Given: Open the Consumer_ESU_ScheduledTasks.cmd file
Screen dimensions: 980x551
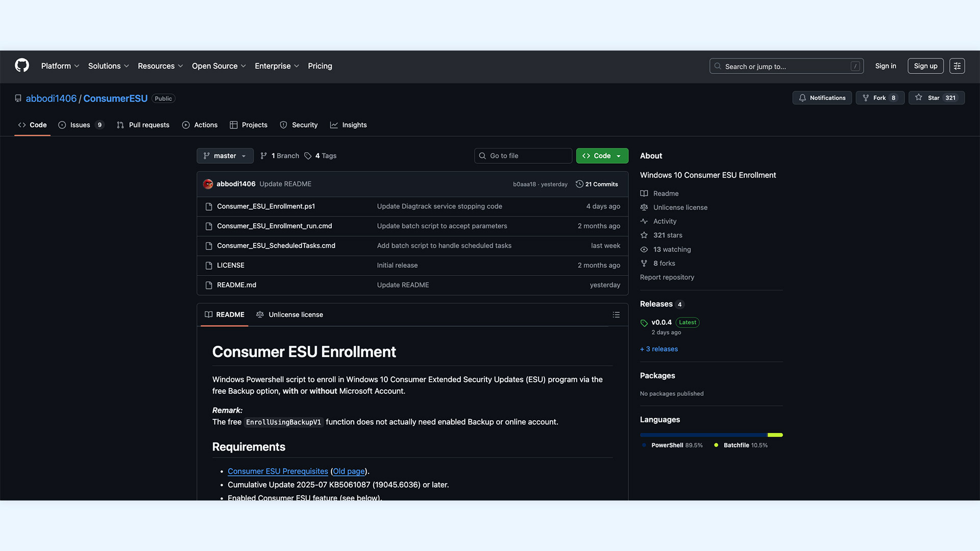Looking at the screenshot, I should [276, 246].
